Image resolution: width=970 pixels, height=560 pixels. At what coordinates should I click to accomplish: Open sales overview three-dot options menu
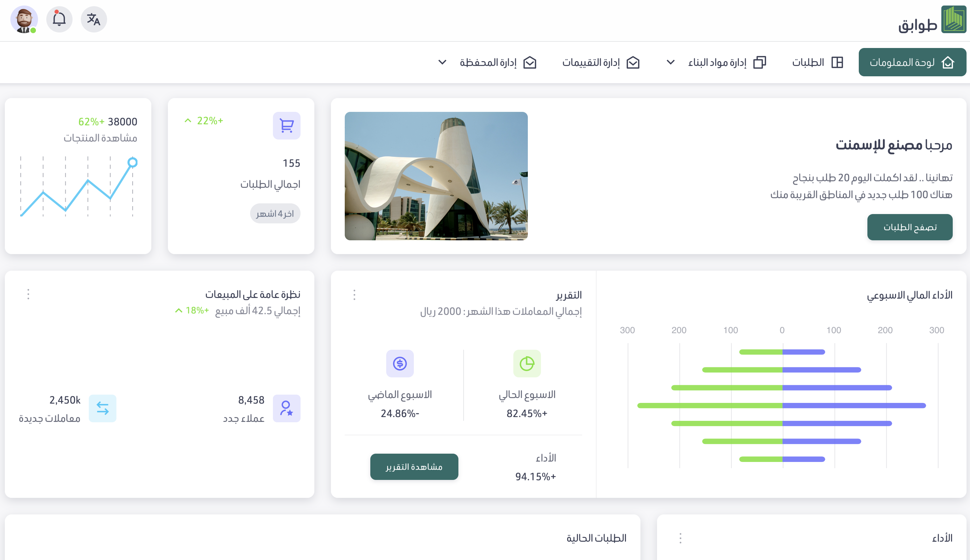28,294
